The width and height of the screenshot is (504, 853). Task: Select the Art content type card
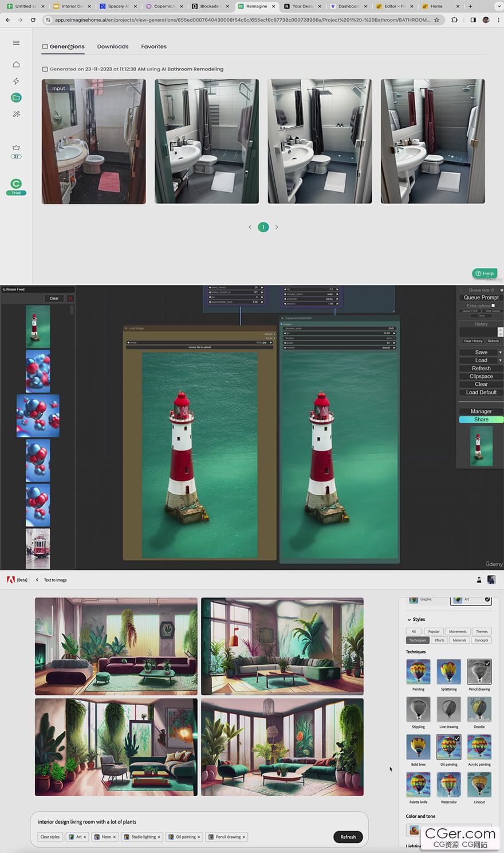click(x=471, y=600)
